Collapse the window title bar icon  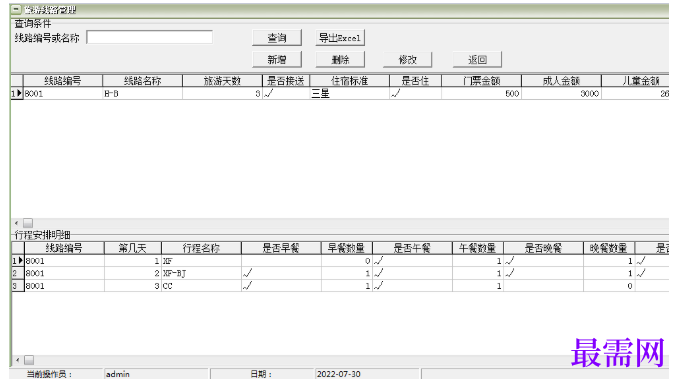pos(16,9)
